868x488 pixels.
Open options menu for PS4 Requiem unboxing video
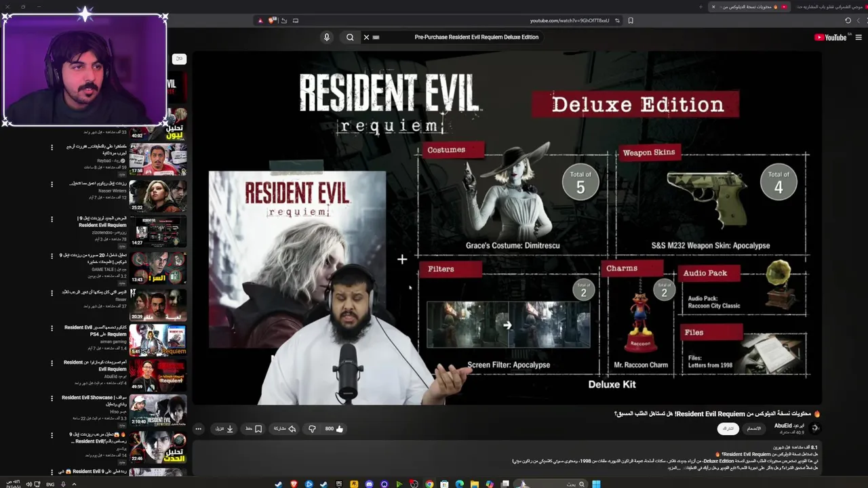(52, 329)
